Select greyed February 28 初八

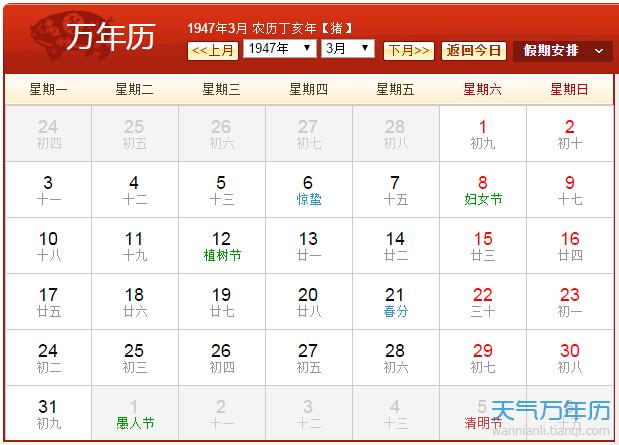396,134
